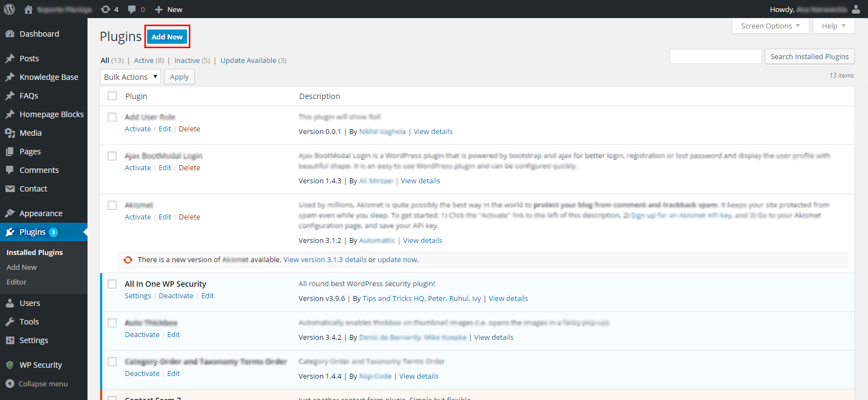Edit the Ajax BootModal Login plugin
868x400 pixels.
pyautogui.click(x=165, y=168)
